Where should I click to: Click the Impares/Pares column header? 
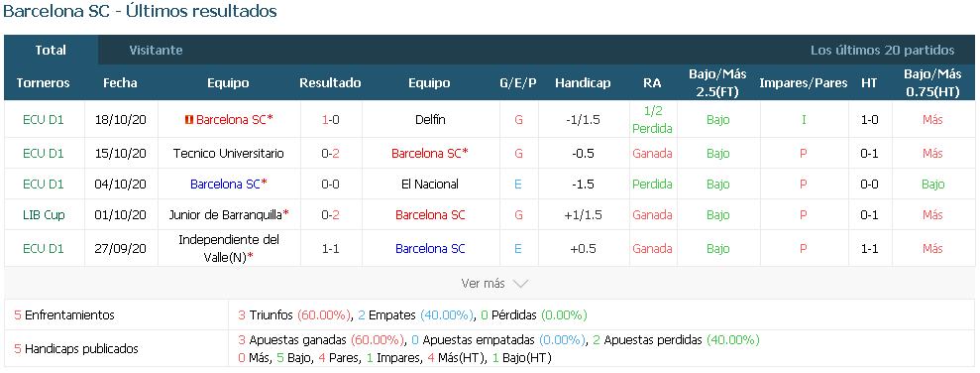804,82
